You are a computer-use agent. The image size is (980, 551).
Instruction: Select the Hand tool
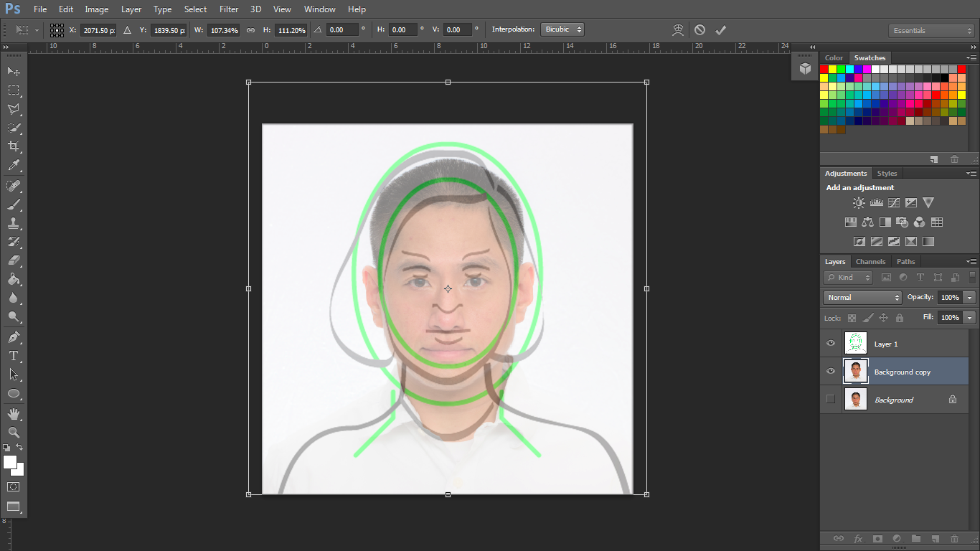[13, 413]
